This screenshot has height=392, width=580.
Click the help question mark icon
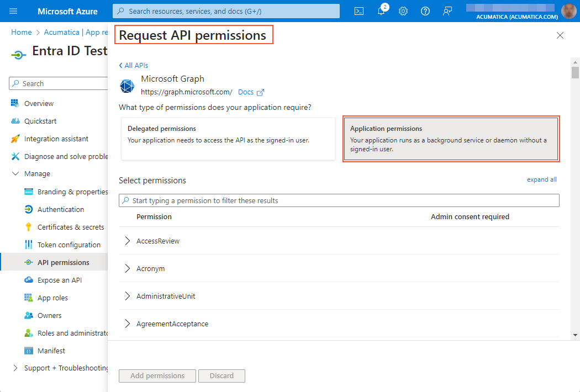425,11
